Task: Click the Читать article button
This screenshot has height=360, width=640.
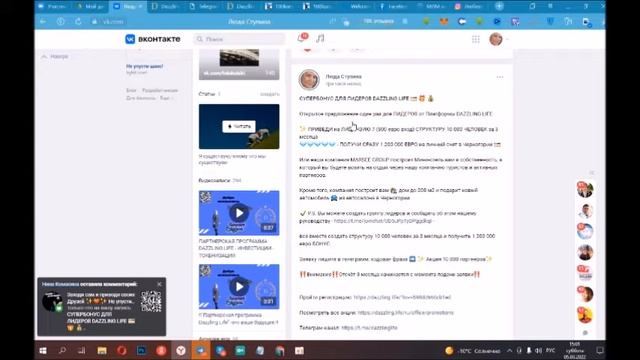Action: pyautogui.click(x=239, y=127)
